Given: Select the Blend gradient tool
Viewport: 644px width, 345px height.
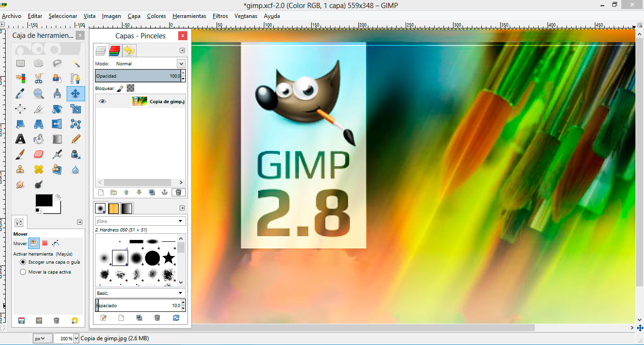Looking at the screenshot, I should [x=57, y=139].
